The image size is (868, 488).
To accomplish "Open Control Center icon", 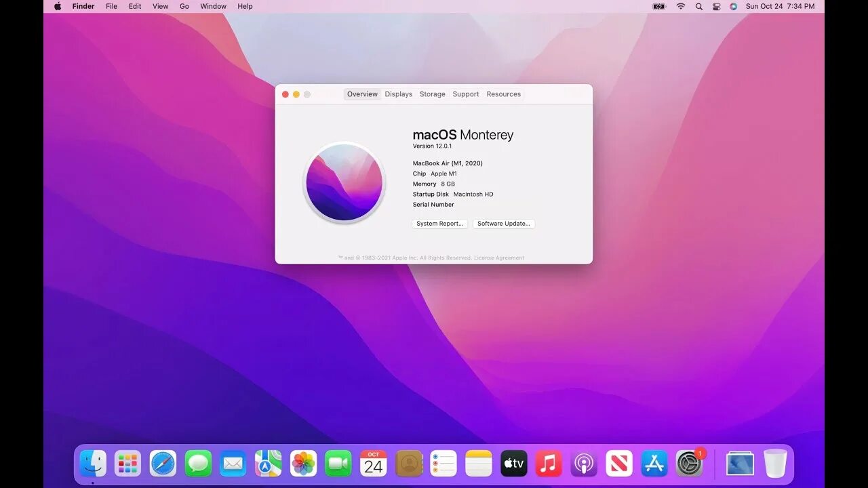I will (716, 6).
